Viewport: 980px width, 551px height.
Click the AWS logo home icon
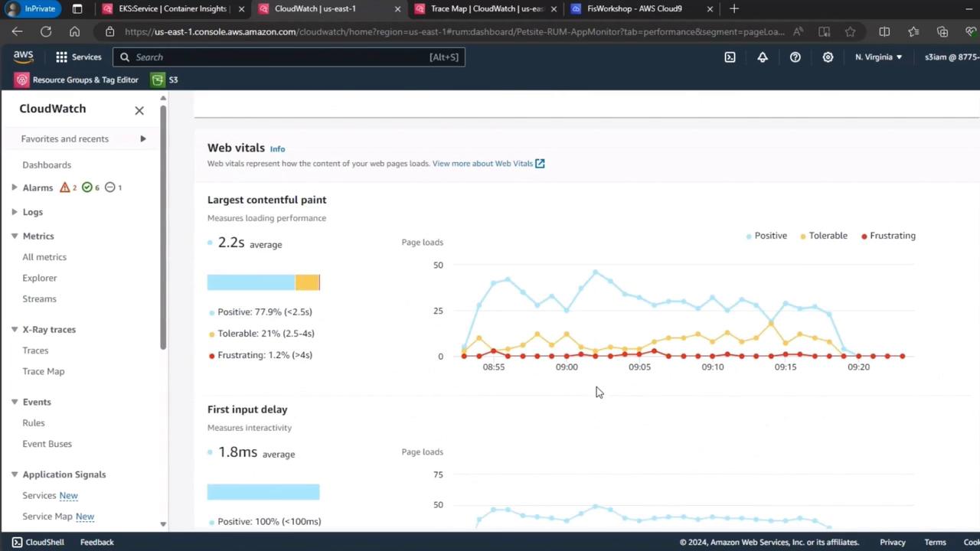(x=24, y=57)
